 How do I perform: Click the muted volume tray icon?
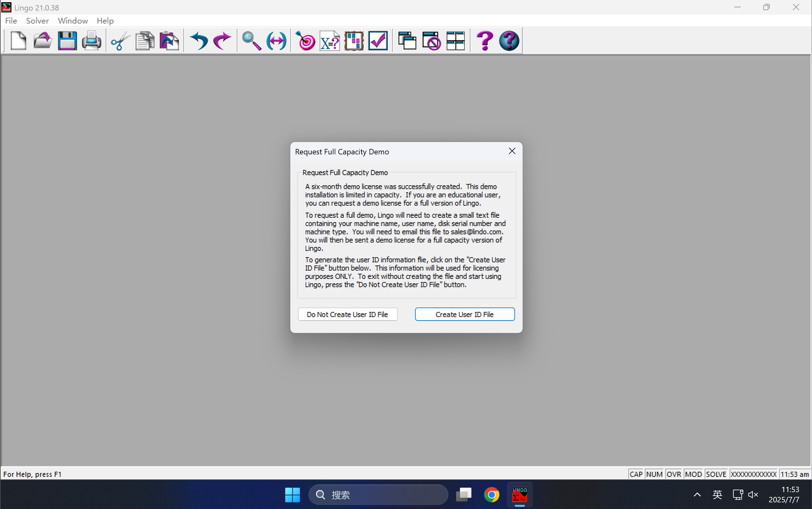pos(753,495)
